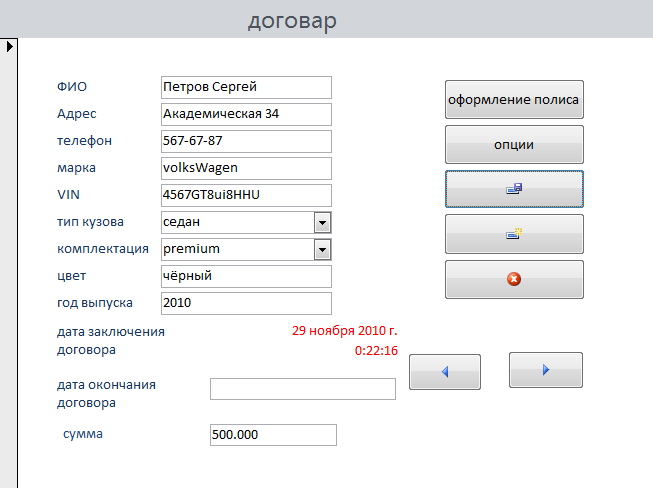653x488 pixels.
Task: Click the сумма field 500.000
Action: [273, 435]
